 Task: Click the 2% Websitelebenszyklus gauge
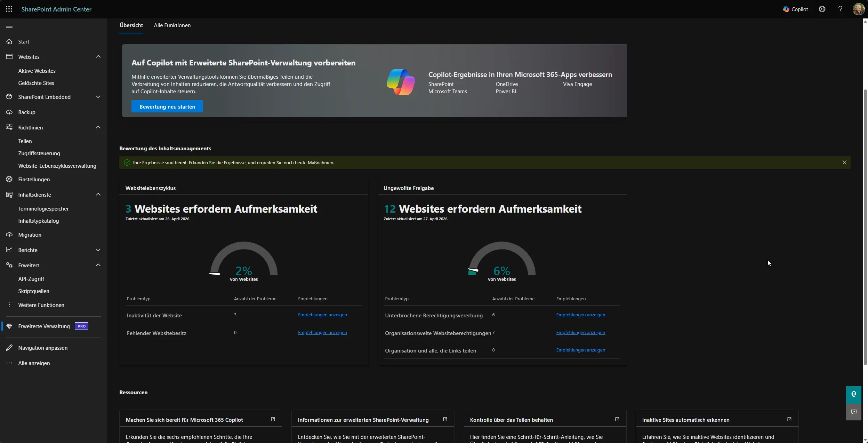(x=244, y=261)
